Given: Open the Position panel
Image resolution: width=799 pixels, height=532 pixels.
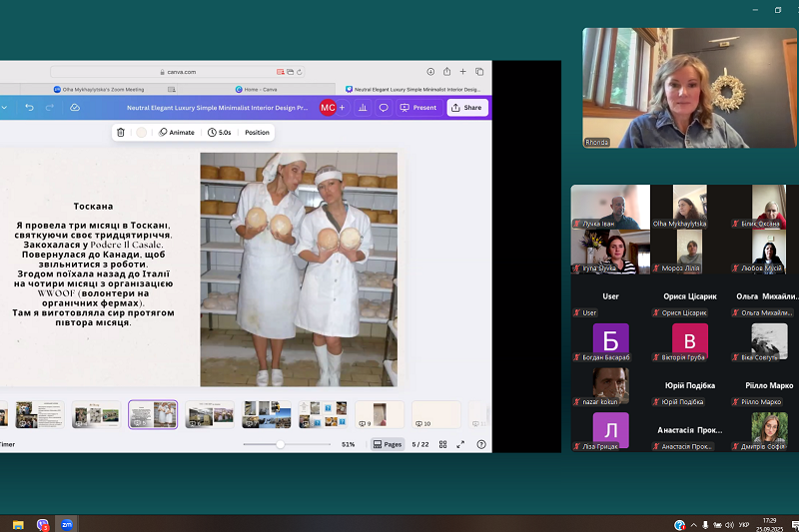Looking at the screenshot, I should [257, 132].
